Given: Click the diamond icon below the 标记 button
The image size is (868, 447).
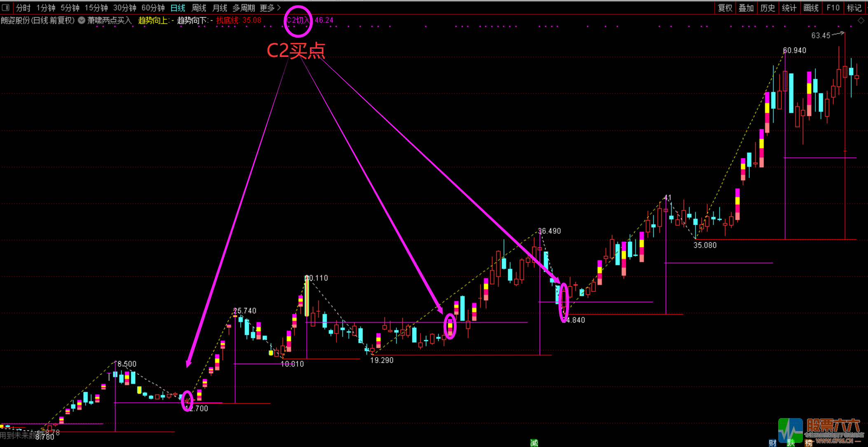Looking at the screenshot, I should point(861,21).
